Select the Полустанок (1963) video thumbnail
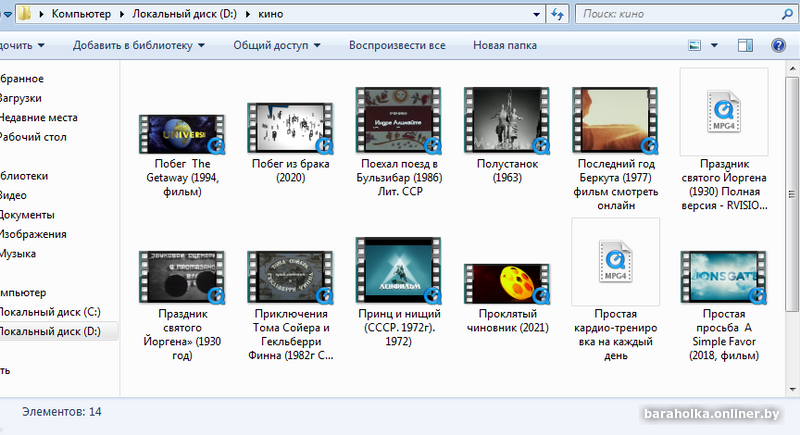The image size is (800, 435). pos(506,120)
